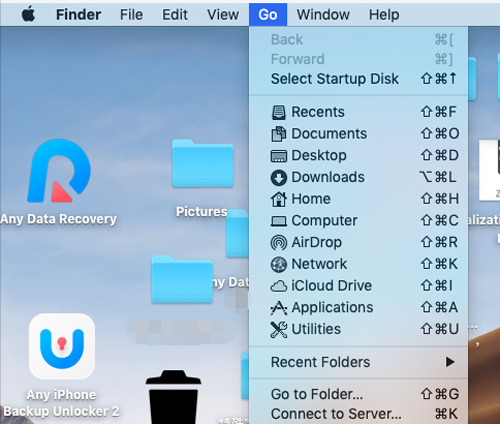Select the Any Data Recovery desktop app icon
The height and width of the screenshot is (424, 500).
tap(59, 171)
